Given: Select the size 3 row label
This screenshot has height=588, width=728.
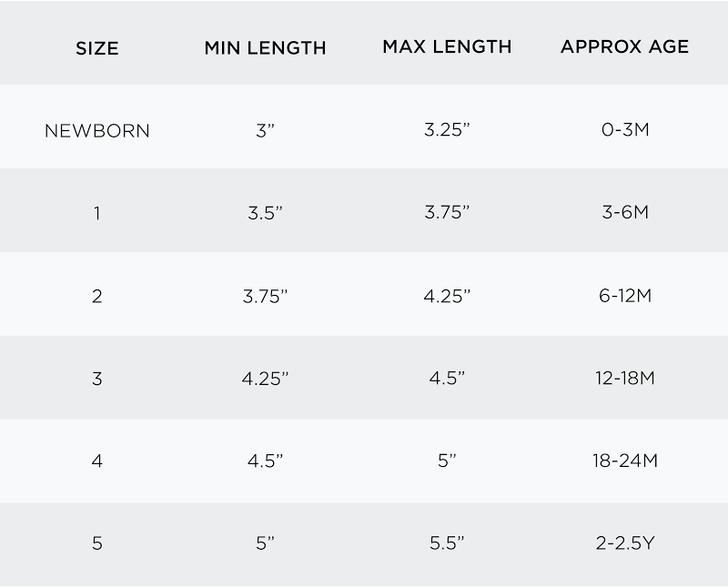Looking at the screenshot, I should click(97, 379).
